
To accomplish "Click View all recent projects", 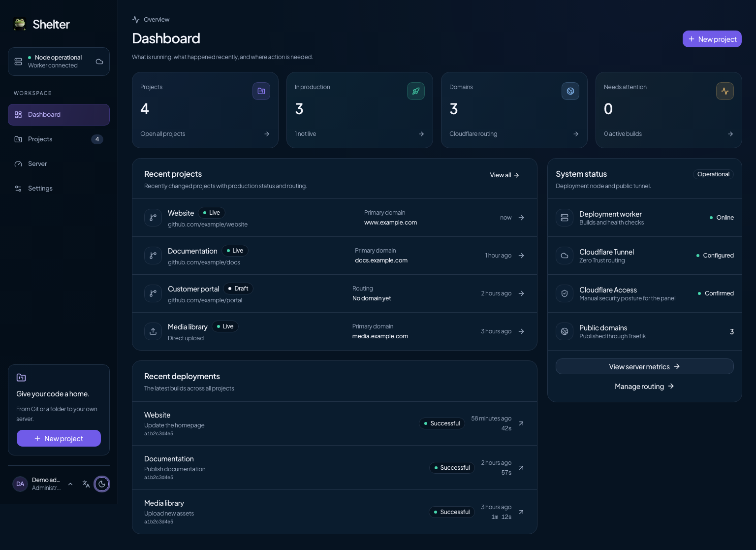I will (x=504, y=175).
